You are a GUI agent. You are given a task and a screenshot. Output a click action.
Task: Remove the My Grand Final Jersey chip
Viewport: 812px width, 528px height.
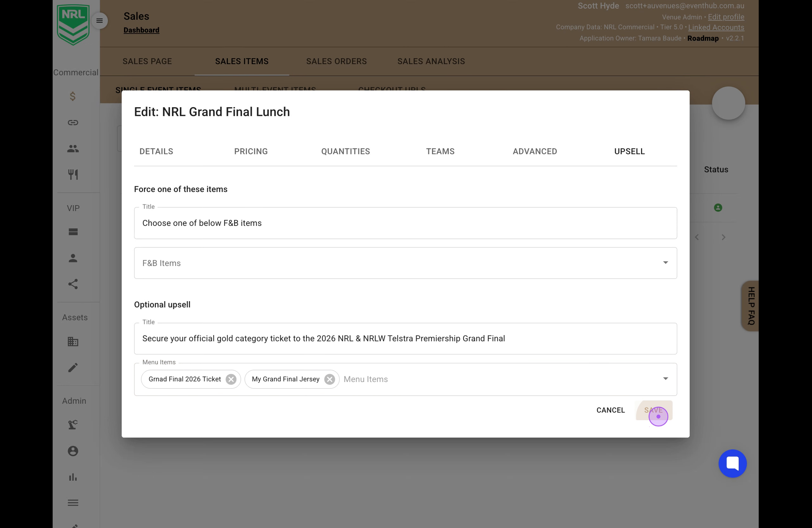330,379
